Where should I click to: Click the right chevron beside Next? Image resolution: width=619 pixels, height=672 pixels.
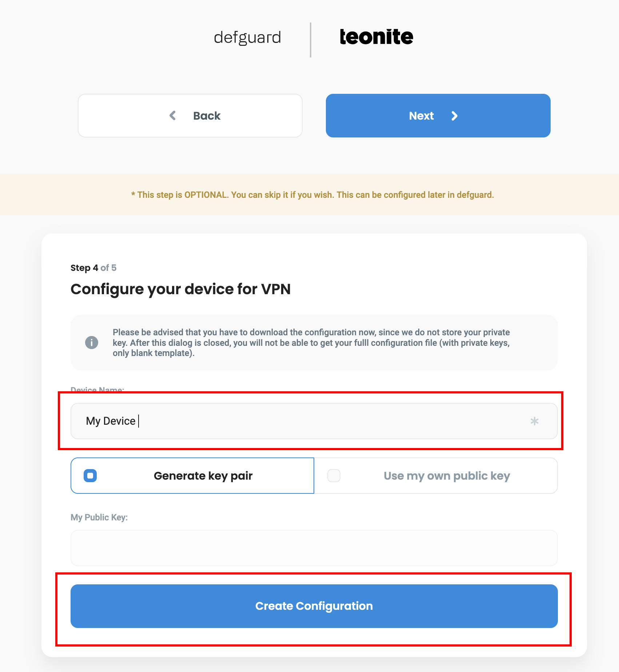(454, 116)
